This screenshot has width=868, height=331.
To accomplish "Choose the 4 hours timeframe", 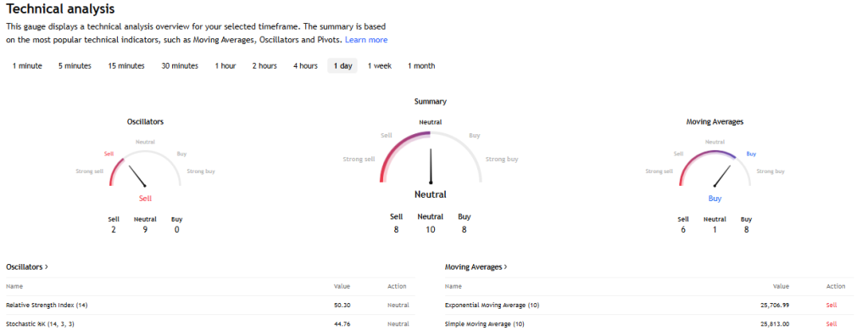I will click(305, 66).
